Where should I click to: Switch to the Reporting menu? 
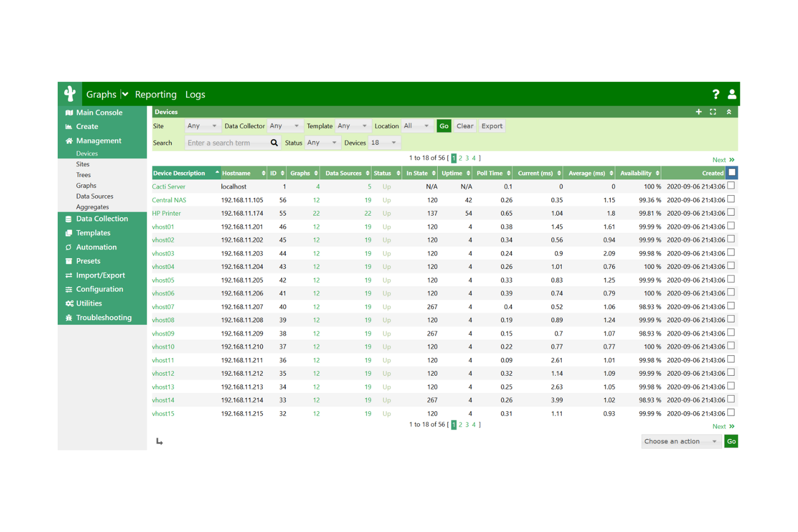tap(155, 94)
